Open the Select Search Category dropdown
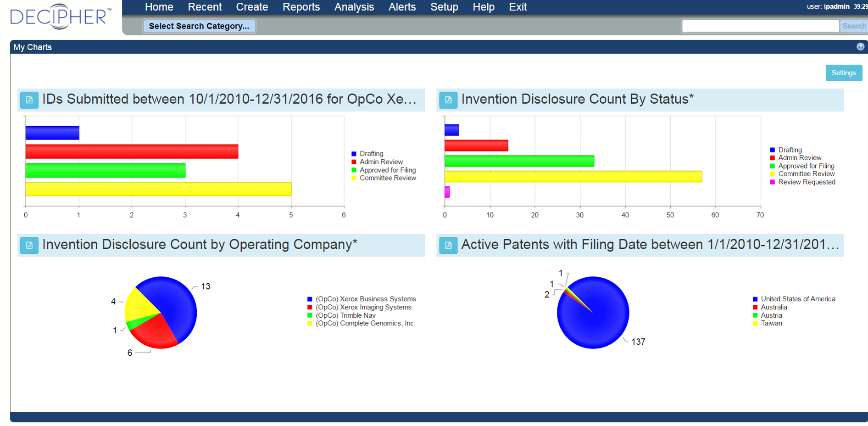 click(x=200, y=26)
